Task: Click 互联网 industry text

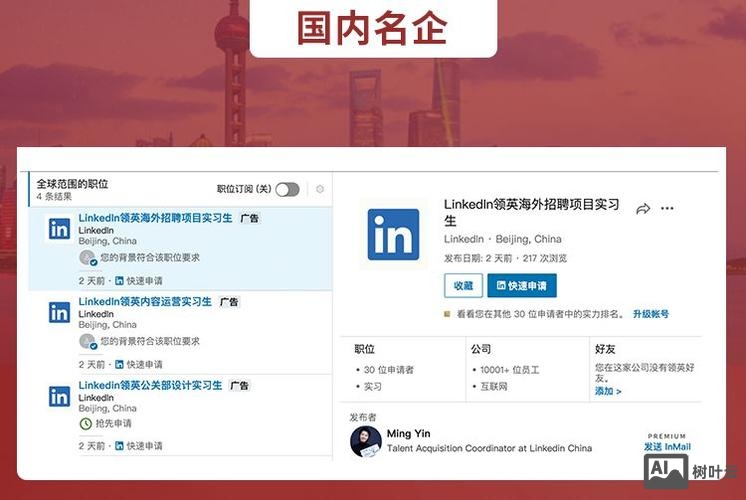Action: coord(494,386)
